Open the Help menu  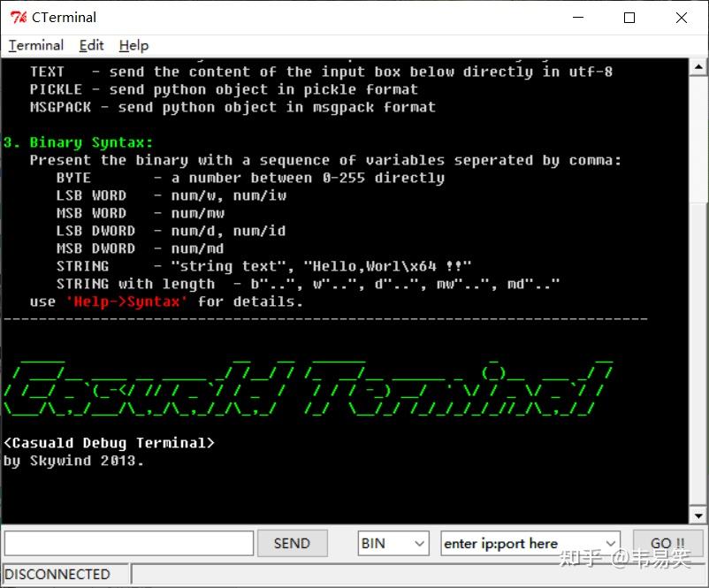tap(133, 45)
